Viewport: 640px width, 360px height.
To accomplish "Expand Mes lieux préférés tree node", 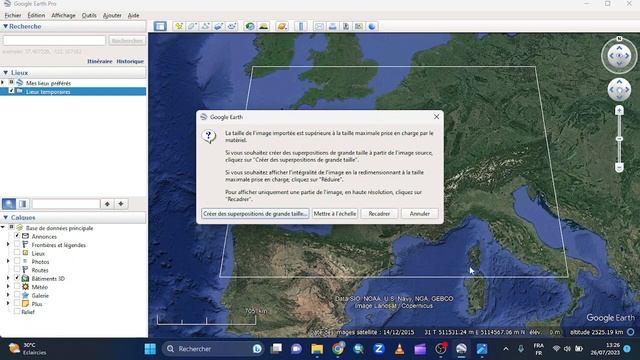I will click(x=3, y=83).
